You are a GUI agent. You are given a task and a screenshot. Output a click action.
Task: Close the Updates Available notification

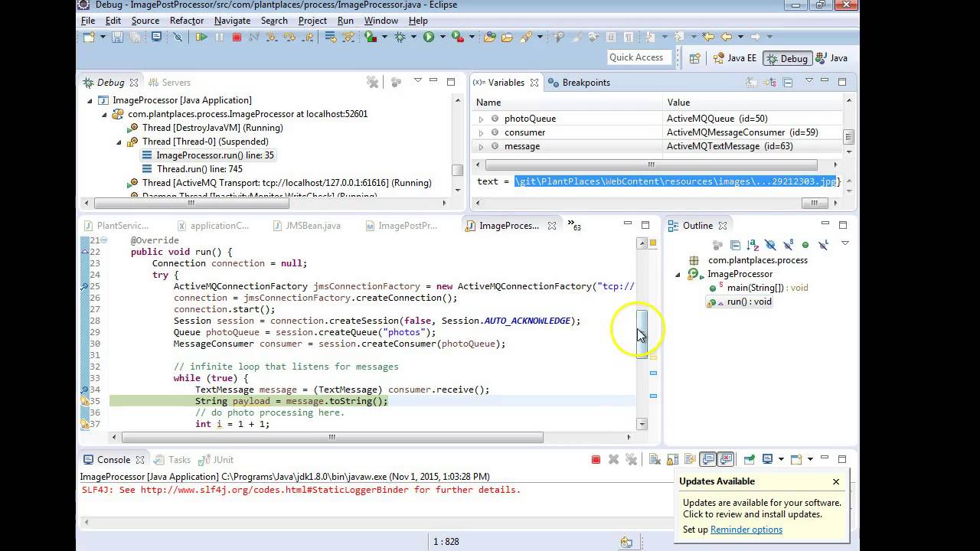click(836, 481)
